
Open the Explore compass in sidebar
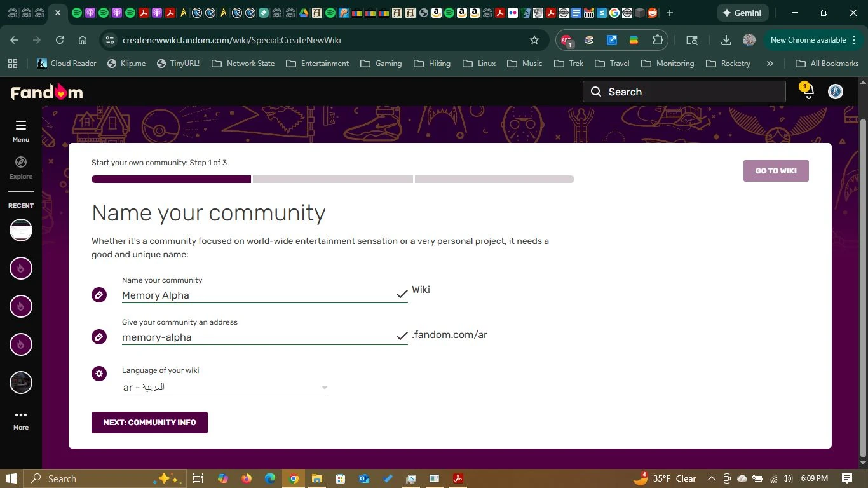pyautogui.click(x=21, y=168)
